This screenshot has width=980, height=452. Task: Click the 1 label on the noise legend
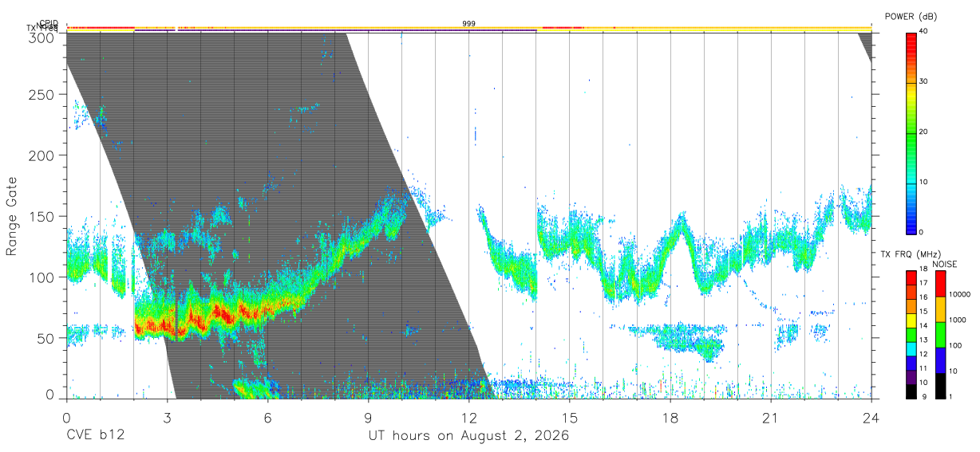click(952, 396)
